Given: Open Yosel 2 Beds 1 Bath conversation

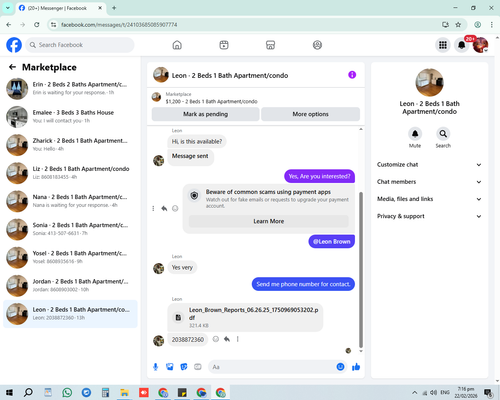Looking at the screenshot, I should (70, 257).
